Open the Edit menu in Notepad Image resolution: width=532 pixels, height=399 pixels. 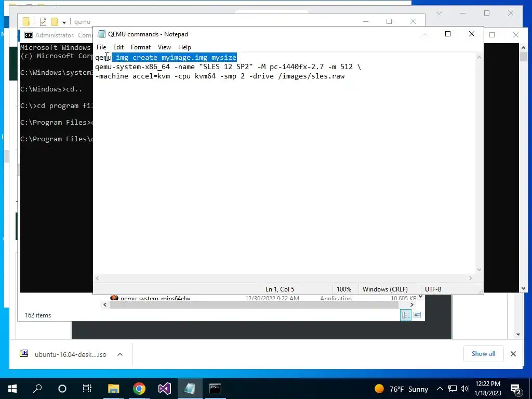coord(118,47)
